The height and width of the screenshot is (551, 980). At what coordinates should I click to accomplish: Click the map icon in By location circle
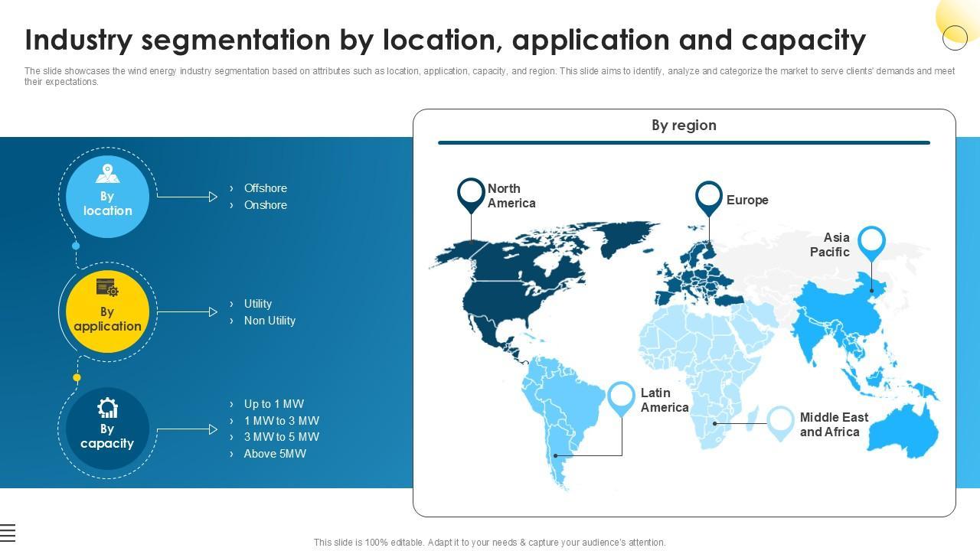107,174
